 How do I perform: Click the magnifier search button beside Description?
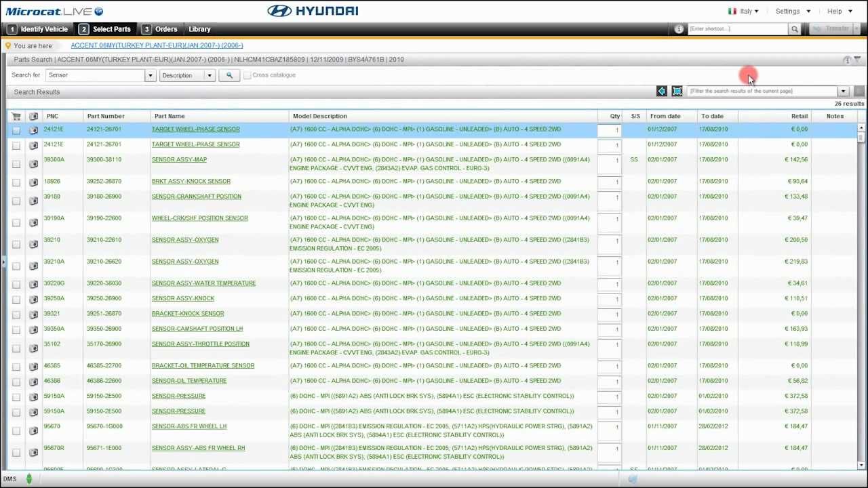point(229,75)
